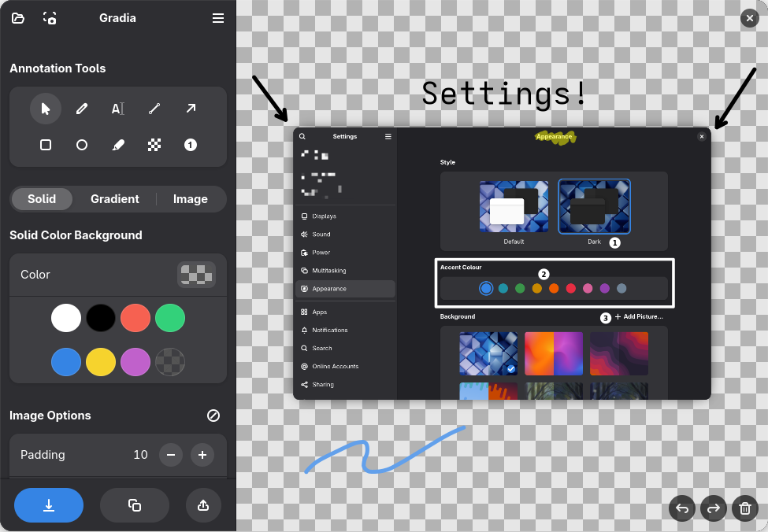Click Notifications in Settings sidebar
Image resolution: width=768 pixels, height=532 pixels.
coord(345,330)
